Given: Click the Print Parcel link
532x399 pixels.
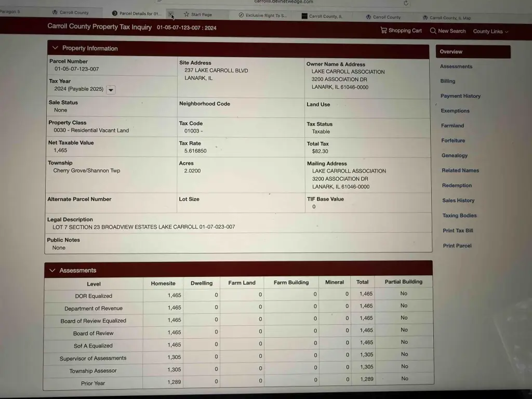Looking at the screenshot, I should click(457, 246).
